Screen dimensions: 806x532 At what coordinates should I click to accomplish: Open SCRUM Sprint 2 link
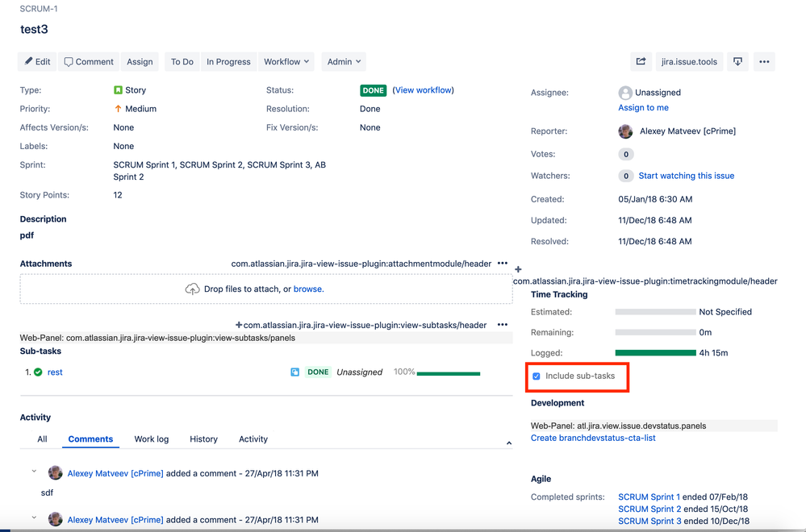649,509
